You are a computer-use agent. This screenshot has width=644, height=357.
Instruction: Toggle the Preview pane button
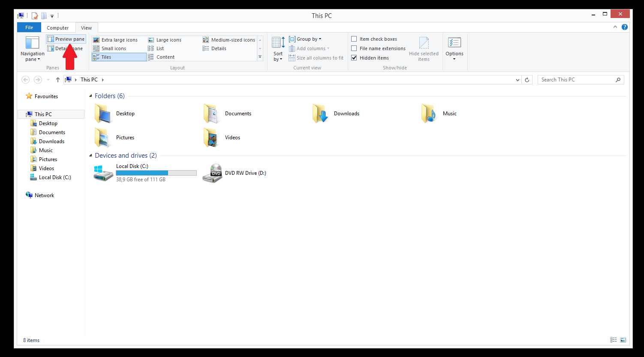[66, 39]
